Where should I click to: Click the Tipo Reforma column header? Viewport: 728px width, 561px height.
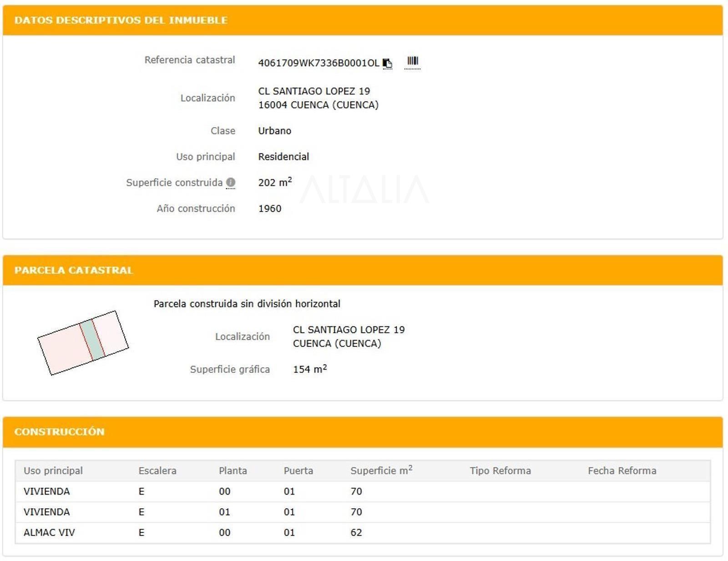500,471
